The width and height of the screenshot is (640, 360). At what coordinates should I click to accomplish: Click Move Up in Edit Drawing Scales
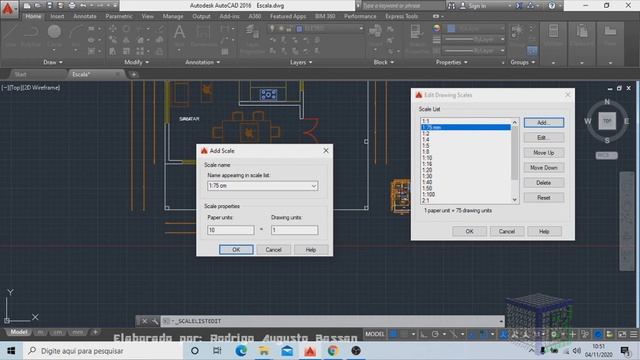(544, 153)
